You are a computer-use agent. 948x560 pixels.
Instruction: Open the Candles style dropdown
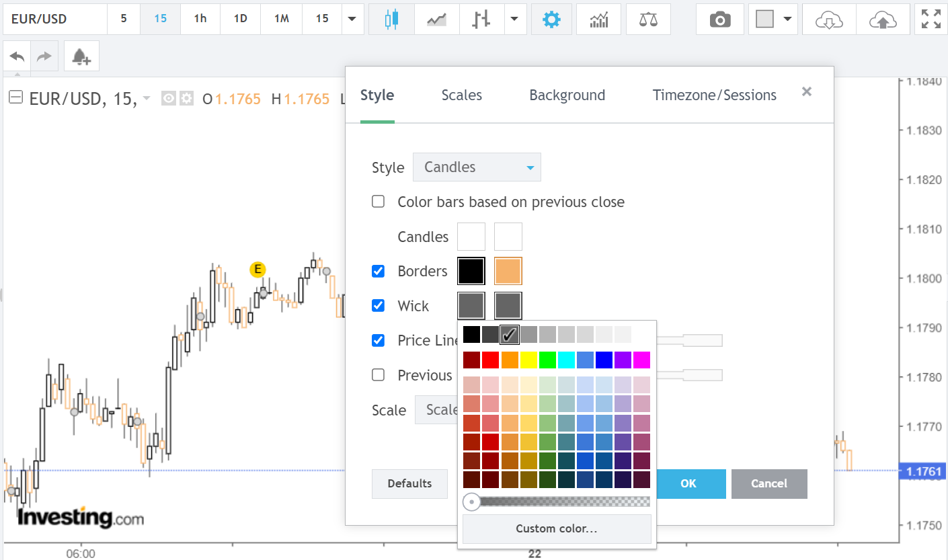[x=477, y=167]
